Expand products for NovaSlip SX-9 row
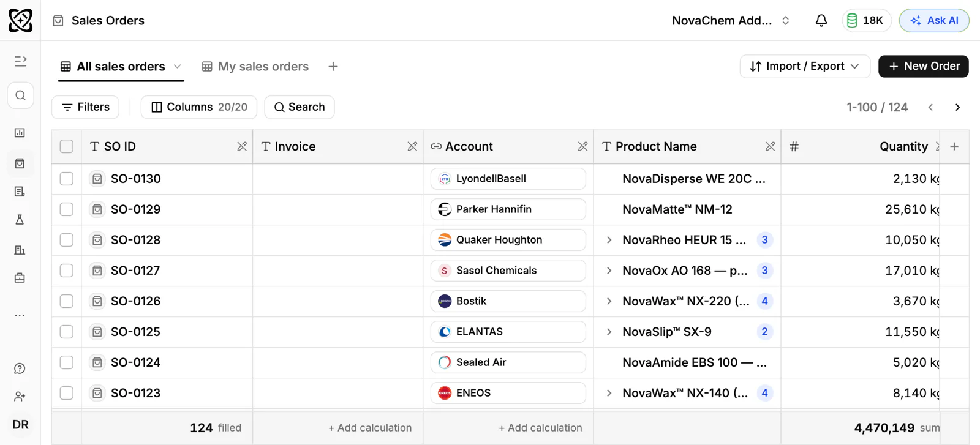 [x=609, y=332]
